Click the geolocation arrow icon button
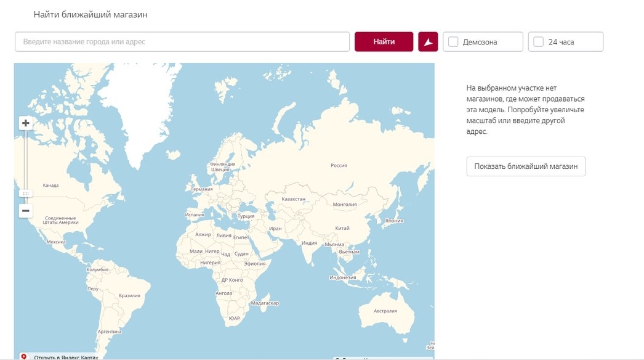The width and height of the screenshot is (644, 360). pos(428,41)
